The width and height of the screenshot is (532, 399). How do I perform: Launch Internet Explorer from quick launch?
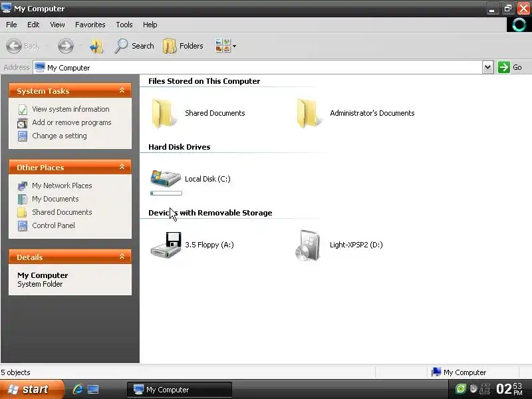[78, 389]
